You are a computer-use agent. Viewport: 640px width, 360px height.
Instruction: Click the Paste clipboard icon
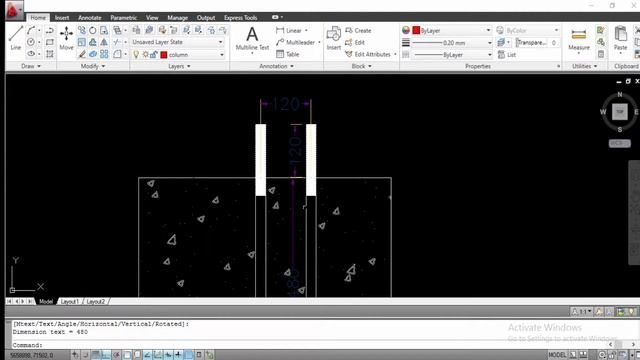point(620,38)
